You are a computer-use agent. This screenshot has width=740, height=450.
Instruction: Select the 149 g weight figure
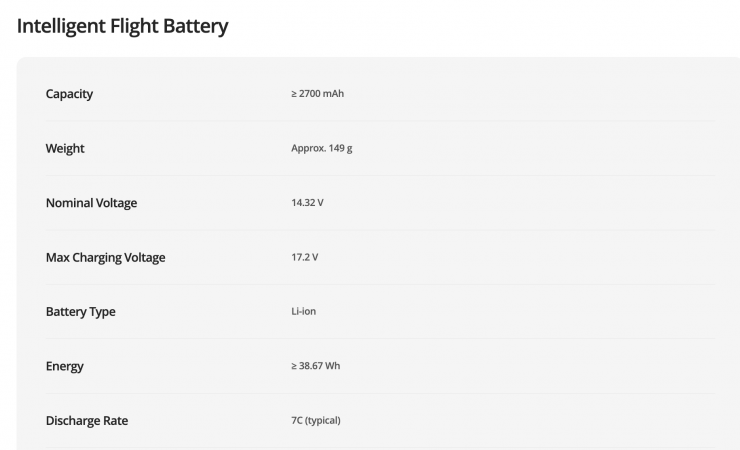[x=341, y=149]
